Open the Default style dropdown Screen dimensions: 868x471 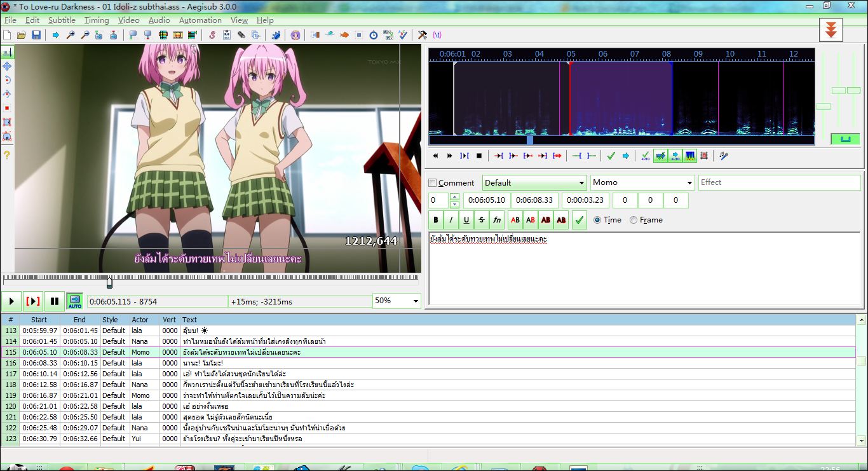click(534, 183)
